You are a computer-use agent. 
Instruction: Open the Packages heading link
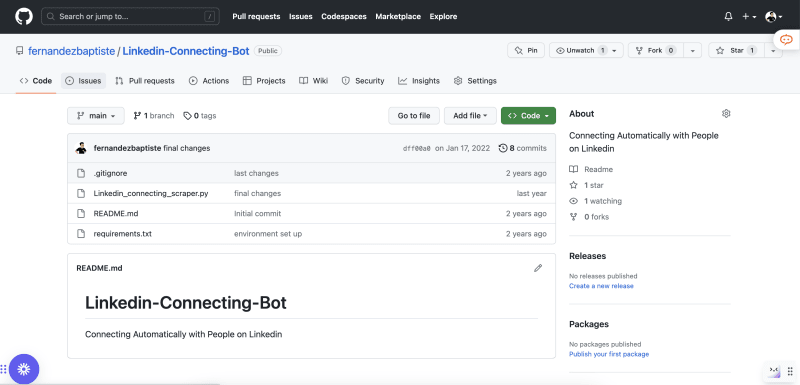[589, 324]
